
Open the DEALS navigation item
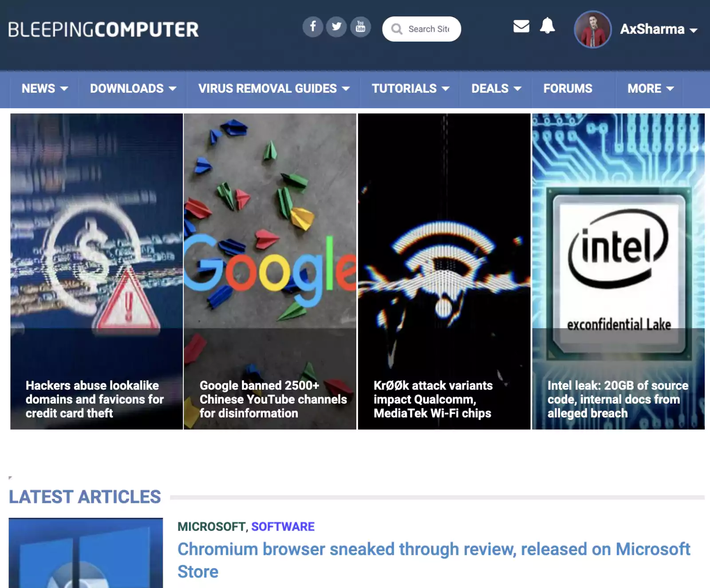coord(490,89)
